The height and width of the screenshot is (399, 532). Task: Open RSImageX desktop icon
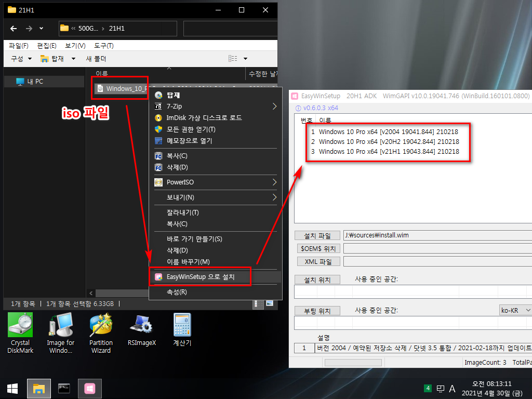[x=141, y=329]
